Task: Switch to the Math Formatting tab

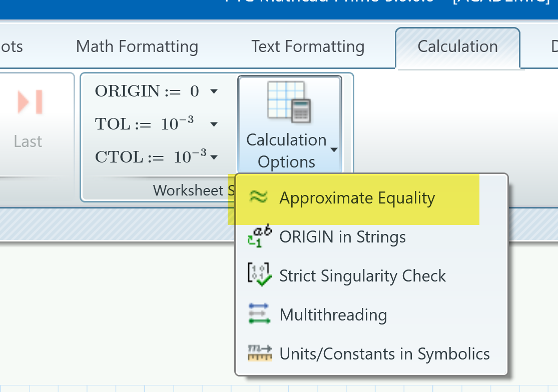Action: pyautogui.click(x=137, y=46)
